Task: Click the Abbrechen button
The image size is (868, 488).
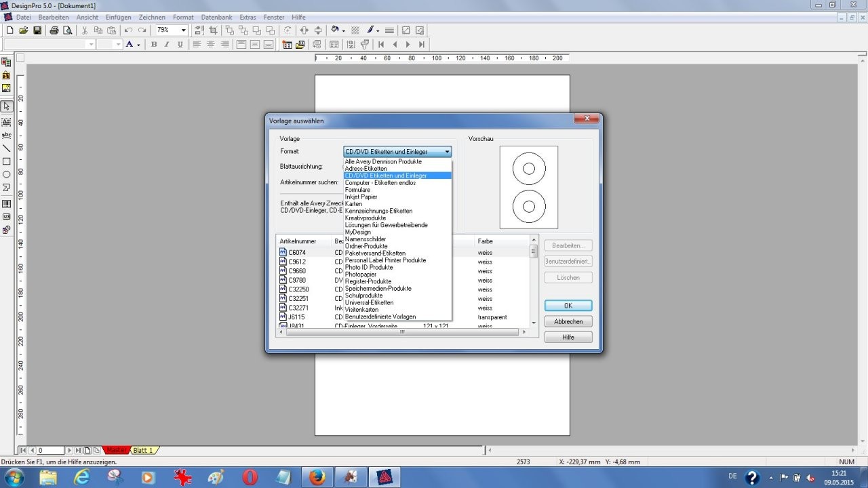Action: pyautogui.click(x=568, y=321)
